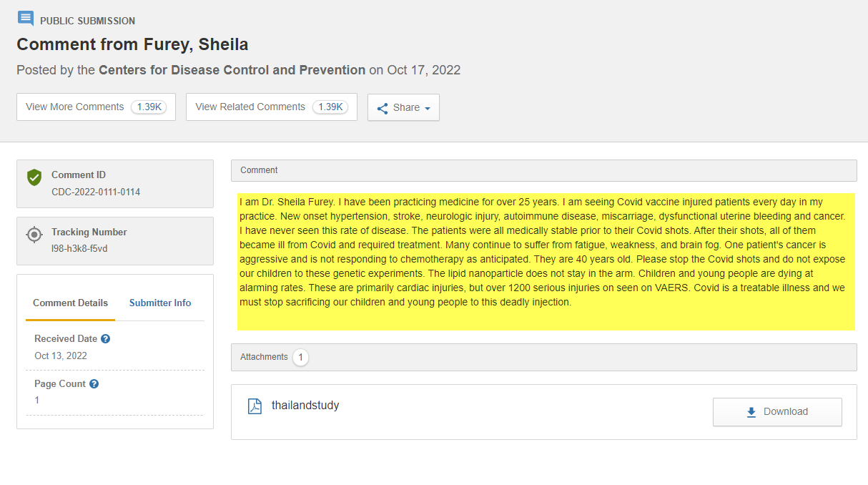868x485 pixels.
Task: Download the thailandstudy attachment
Action: click(777, 412)
